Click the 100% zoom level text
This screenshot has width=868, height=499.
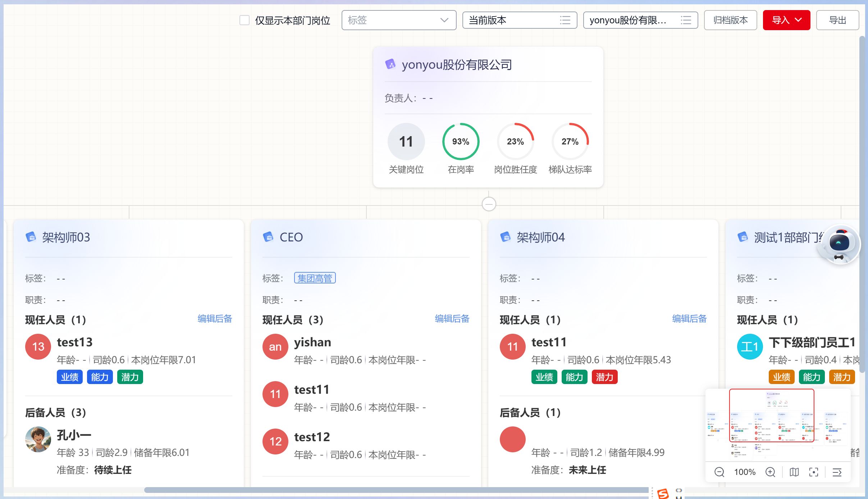(745, 472)
